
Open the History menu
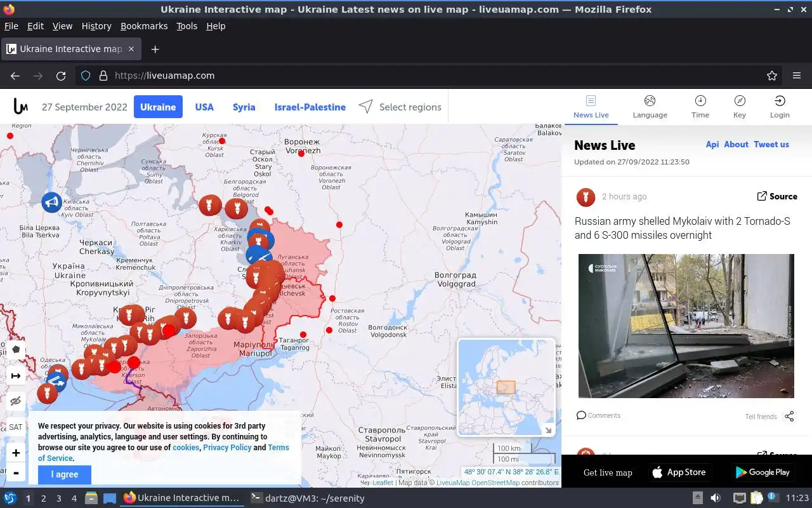pos(96,26)
